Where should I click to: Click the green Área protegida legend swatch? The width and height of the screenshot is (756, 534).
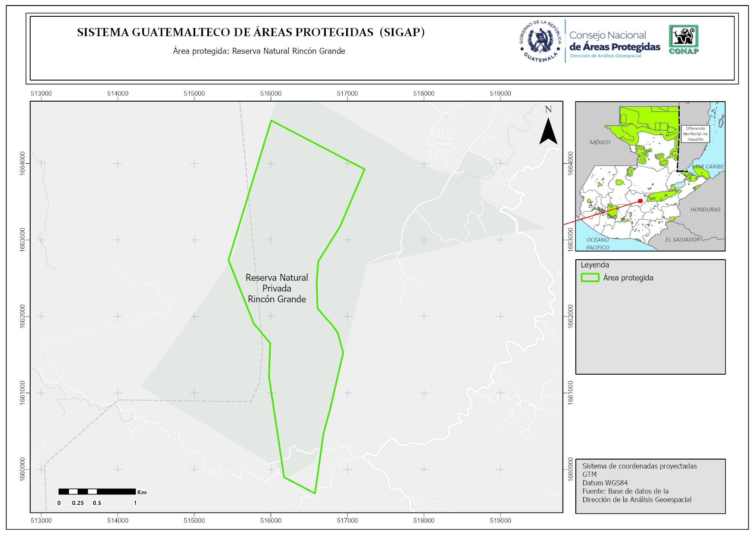(x=590, y=278)
